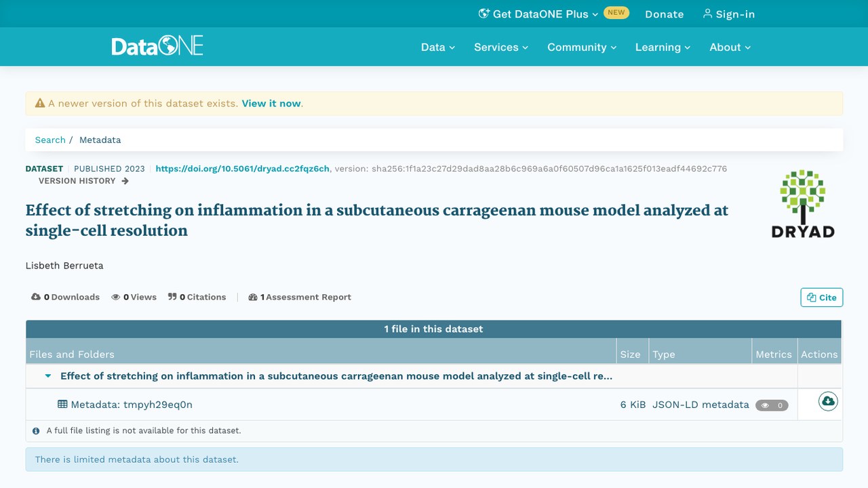The height and width of the screenshot is (488, 868).
Task: Open the Community menu
Action: 582,47
